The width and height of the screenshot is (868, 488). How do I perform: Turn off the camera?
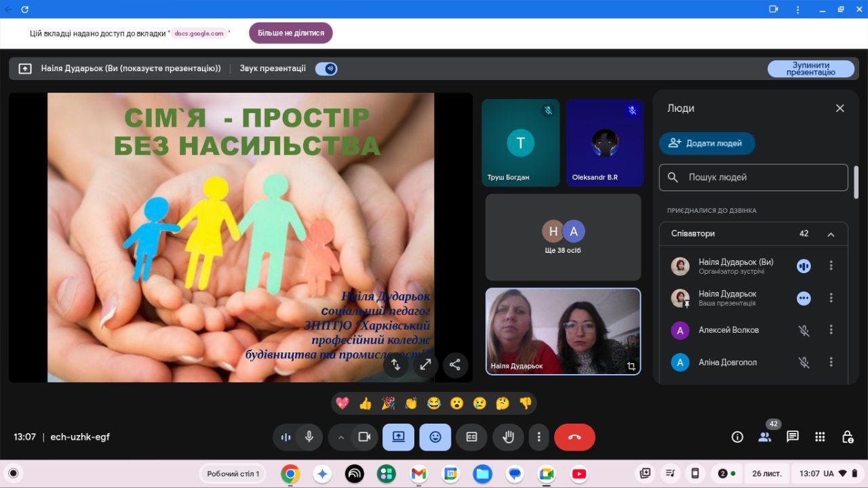pyautogui.click(x=364, y=437)
